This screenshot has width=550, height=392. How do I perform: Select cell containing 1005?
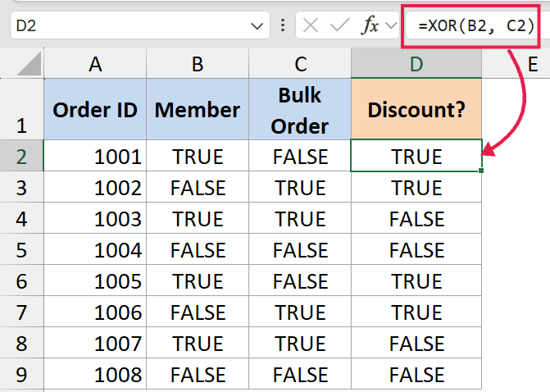tap(95, 280)
